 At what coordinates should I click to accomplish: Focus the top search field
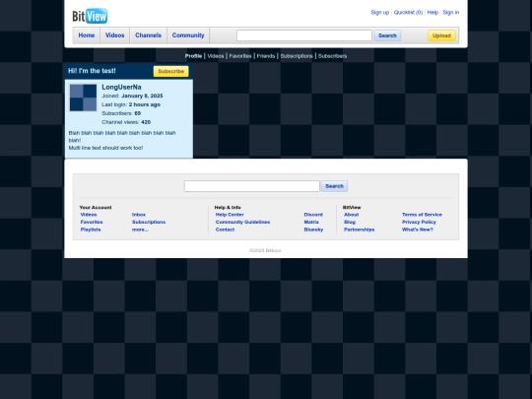click(304, 35)
